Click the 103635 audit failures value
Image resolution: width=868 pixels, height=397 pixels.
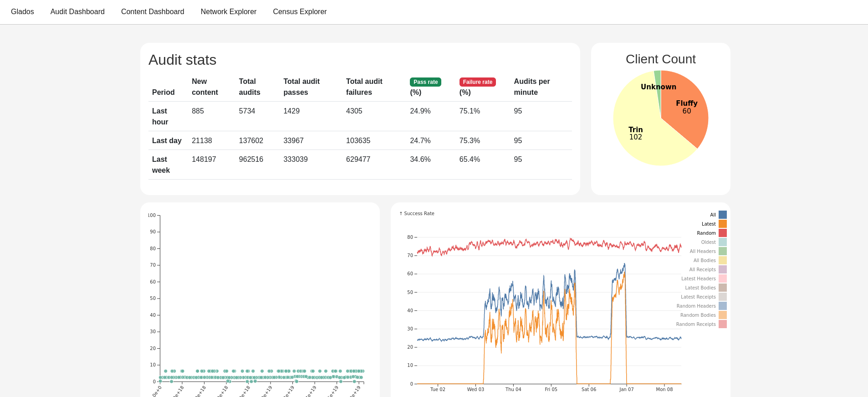point(358,140)
